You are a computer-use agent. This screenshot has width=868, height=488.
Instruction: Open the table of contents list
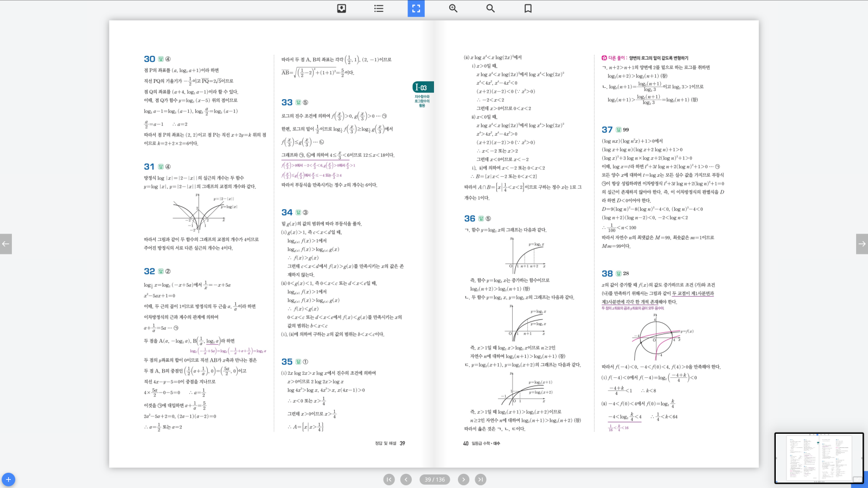pos(379,8)
